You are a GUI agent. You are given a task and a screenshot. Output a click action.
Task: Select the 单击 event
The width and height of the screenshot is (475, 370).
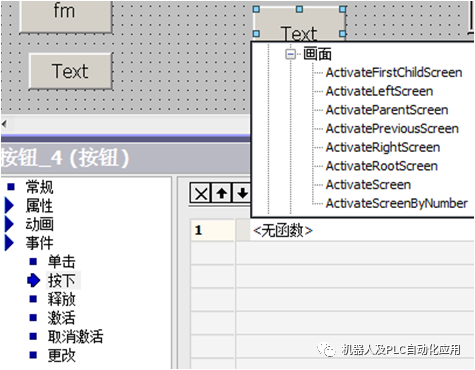(61, 262)
